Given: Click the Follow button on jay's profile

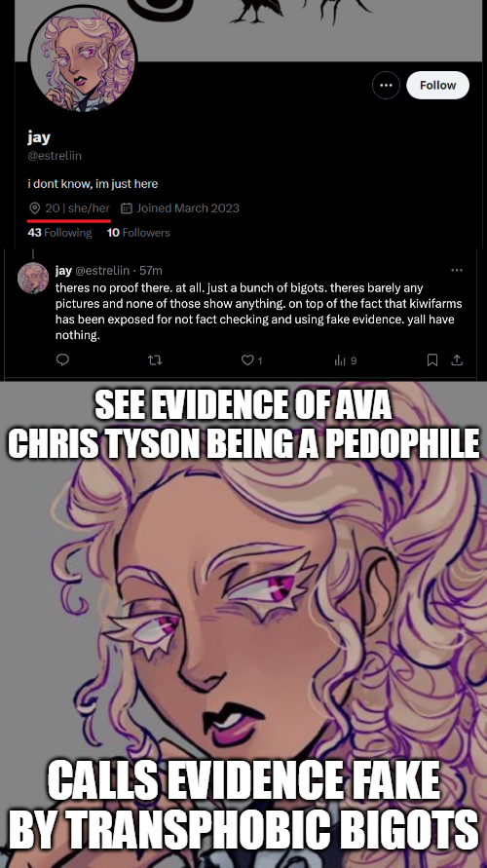Looking at the screenshot, I should click(x=437, y=86).
